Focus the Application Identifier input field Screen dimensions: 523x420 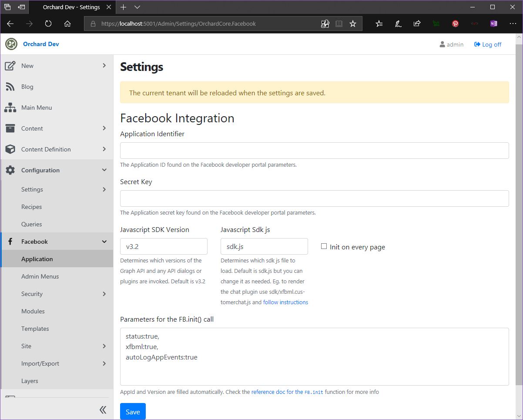[314, 151]
